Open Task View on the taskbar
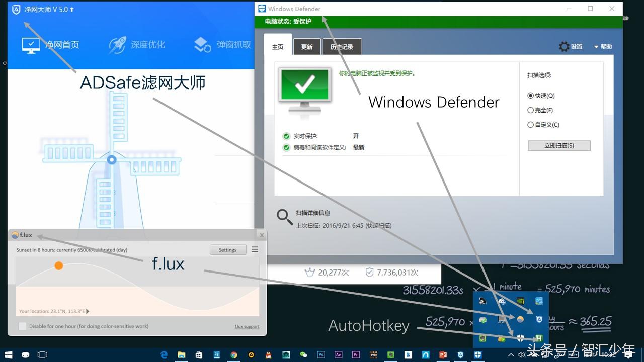The width and height of the screenshot is (644, 362). pyautogui.click(x=42, y=355)
